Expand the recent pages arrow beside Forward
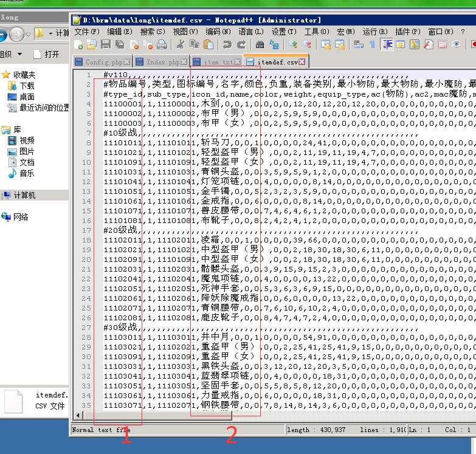Viewport: 476px width, 454px height. [29, 33]
